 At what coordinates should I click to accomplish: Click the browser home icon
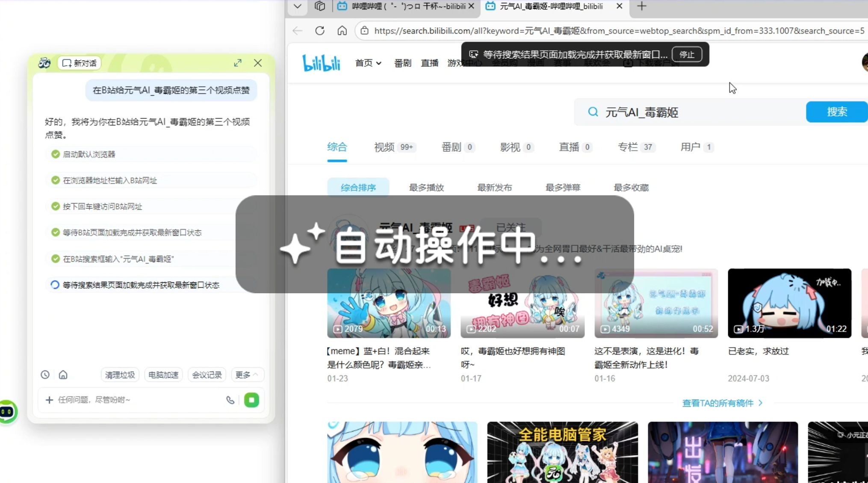(342, 31)
